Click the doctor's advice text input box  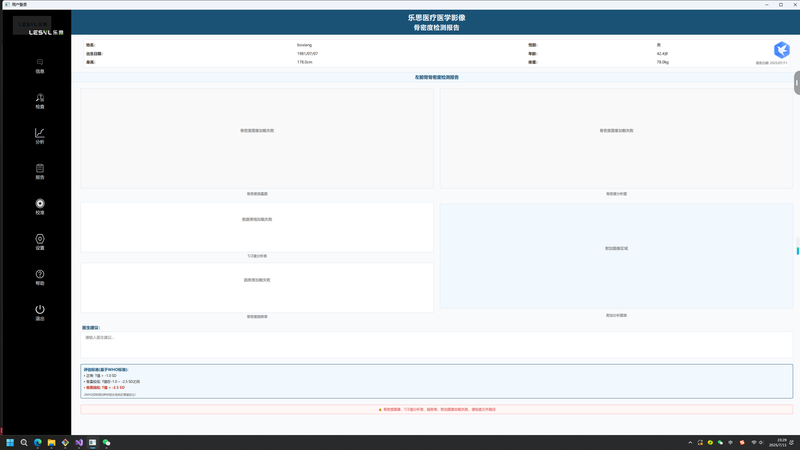coord(436,345)
